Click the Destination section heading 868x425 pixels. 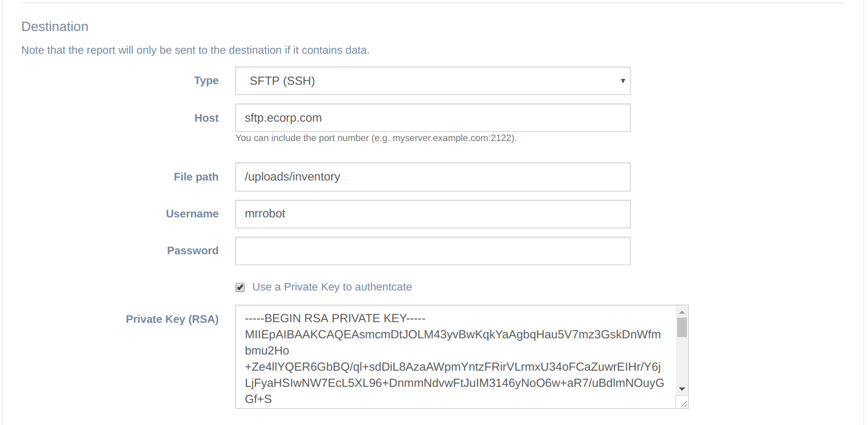tap(55, 27)
